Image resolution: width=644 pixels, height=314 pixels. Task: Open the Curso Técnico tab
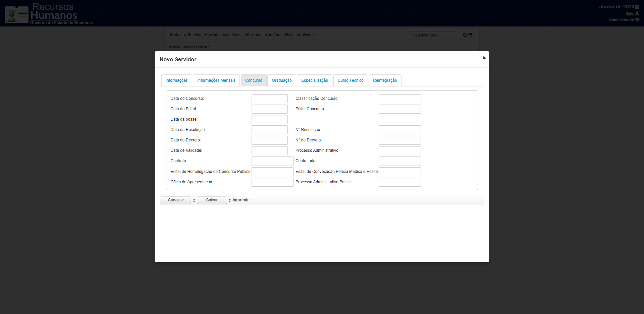coord(351,80)
